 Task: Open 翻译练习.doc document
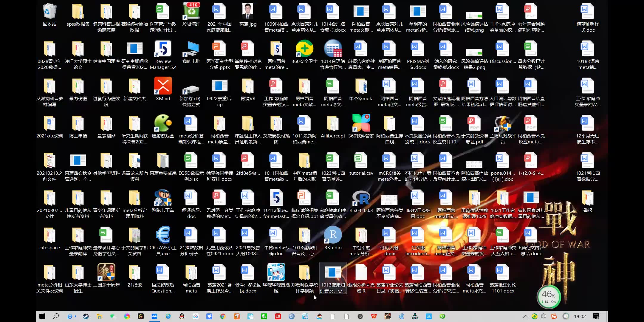click(x=191, y=204)
